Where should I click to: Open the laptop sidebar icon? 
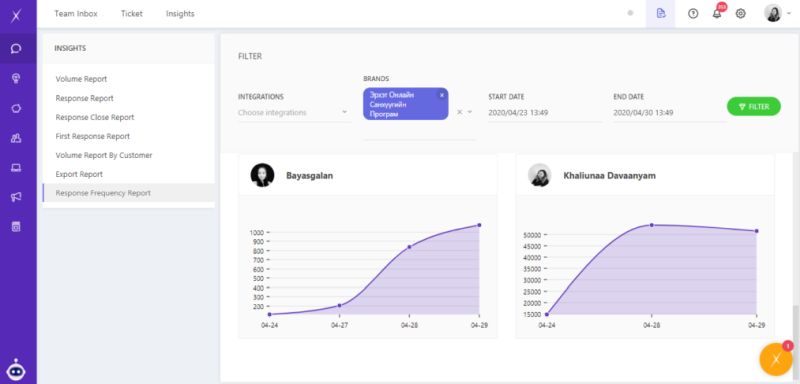point(16,168)
